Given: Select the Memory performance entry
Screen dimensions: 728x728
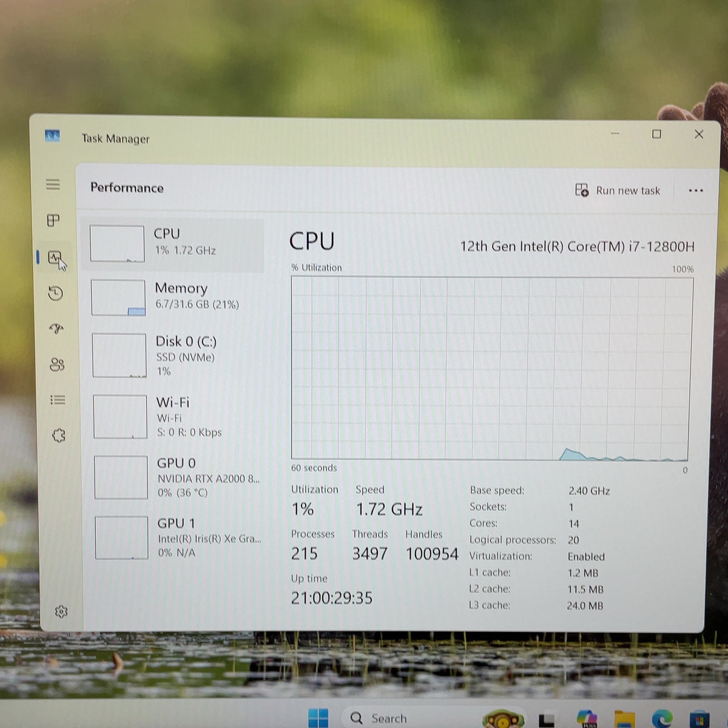Looking at the screenshot, I should point(173,297).
